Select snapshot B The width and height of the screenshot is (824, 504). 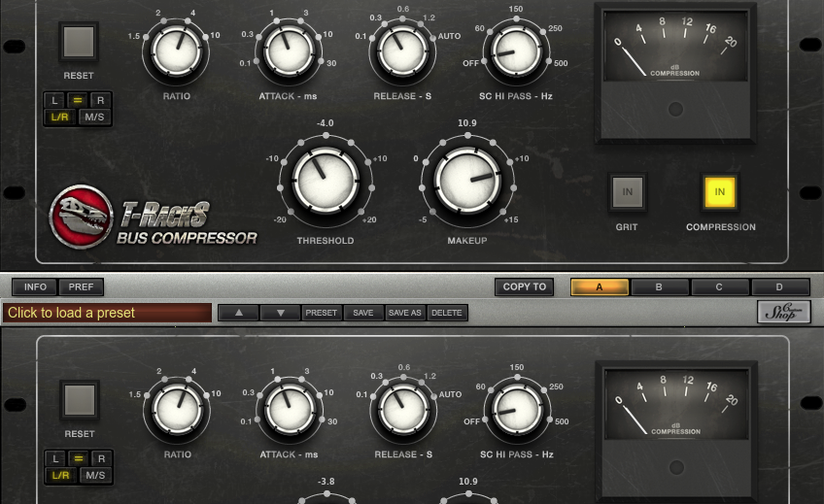(x=659, y=287)
